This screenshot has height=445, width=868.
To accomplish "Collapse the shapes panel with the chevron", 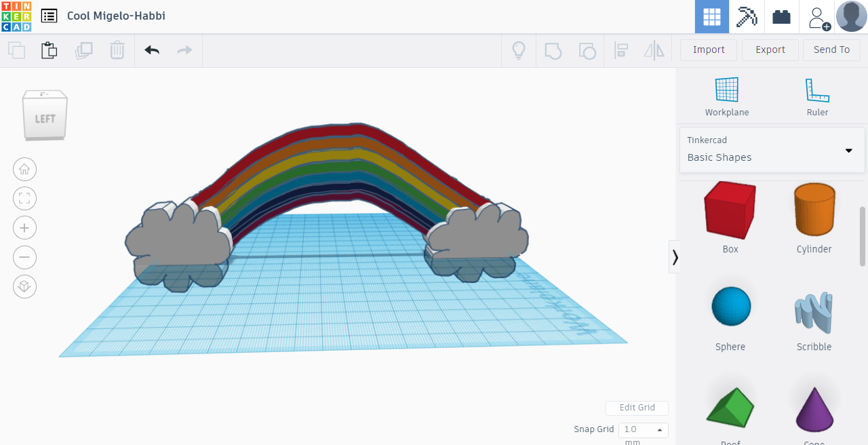I will point(675,256).
